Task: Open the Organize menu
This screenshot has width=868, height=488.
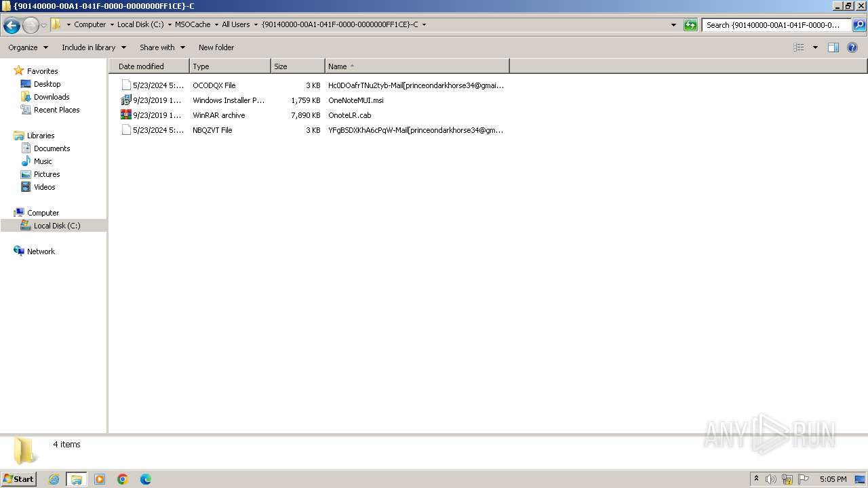Action: [x=28, y=47]
